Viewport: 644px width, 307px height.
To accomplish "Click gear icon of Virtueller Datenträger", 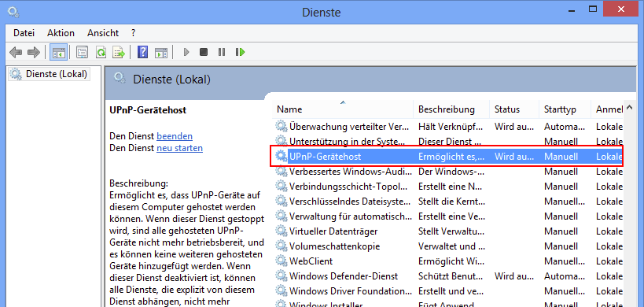I will 282,231.
